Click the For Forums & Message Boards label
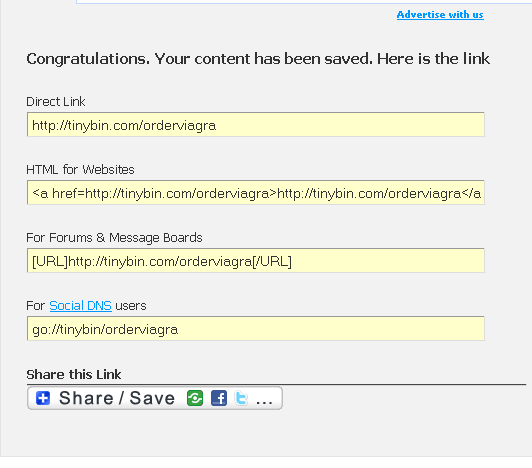 [114, 238]
